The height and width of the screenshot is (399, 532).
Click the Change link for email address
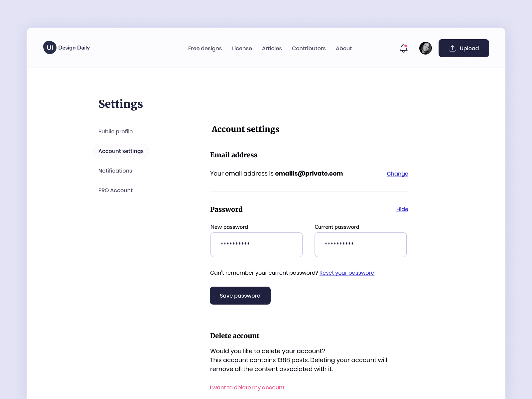click(397, 174)
